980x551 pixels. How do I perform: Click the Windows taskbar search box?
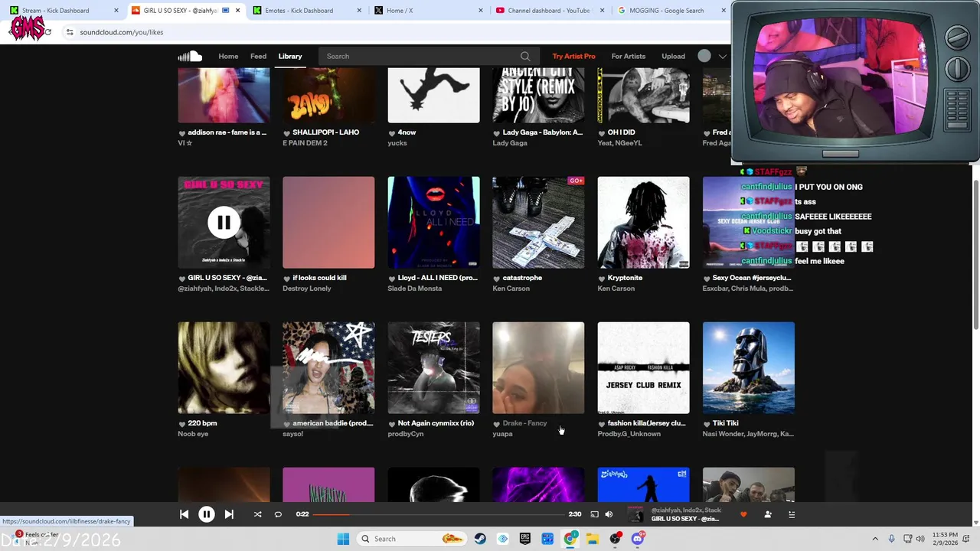coord(411,539)
